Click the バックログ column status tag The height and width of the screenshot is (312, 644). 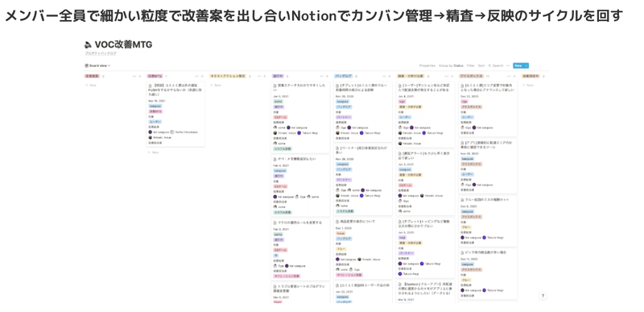(344, 77)
